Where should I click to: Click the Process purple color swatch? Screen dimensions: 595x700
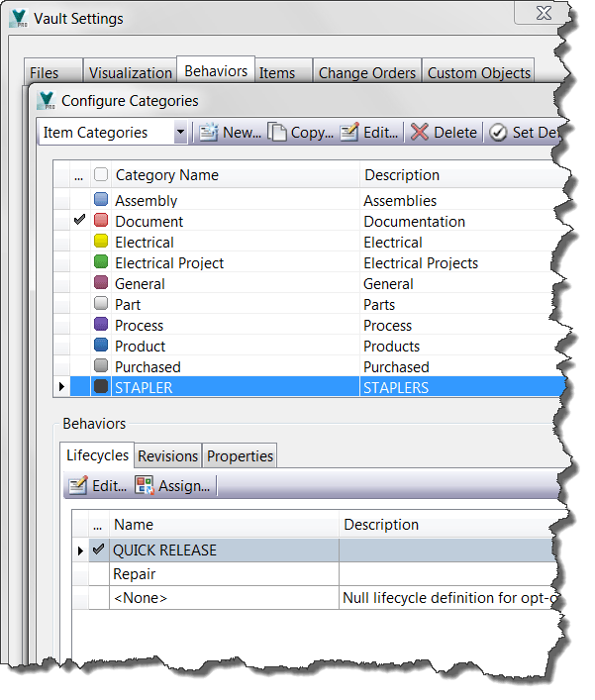(x=101, y=324)
